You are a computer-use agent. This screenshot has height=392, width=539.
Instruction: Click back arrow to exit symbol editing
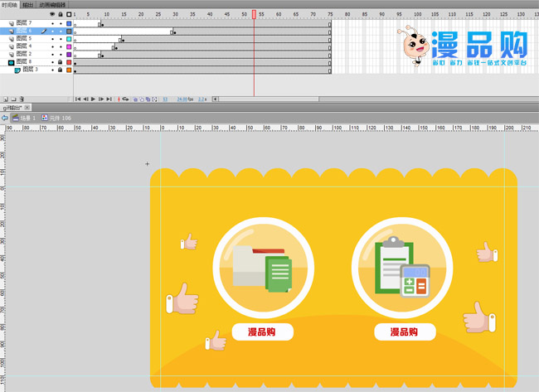pos(5,118)
